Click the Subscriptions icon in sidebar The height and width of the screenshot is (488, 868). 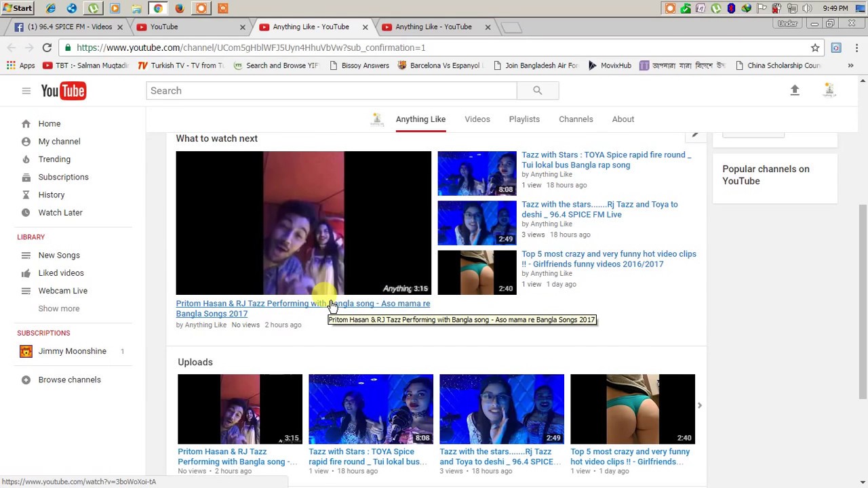click(x=26, y=177)
